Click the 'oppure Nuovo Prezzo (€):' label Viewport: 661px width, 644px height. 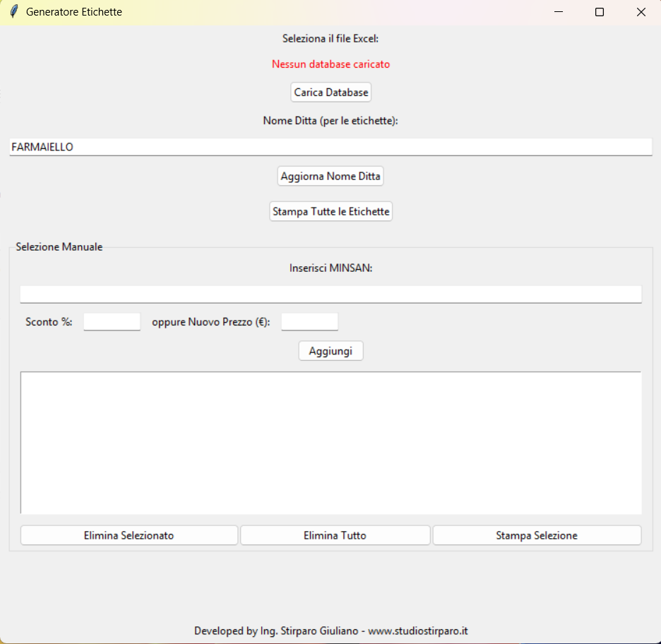(210, 322)
